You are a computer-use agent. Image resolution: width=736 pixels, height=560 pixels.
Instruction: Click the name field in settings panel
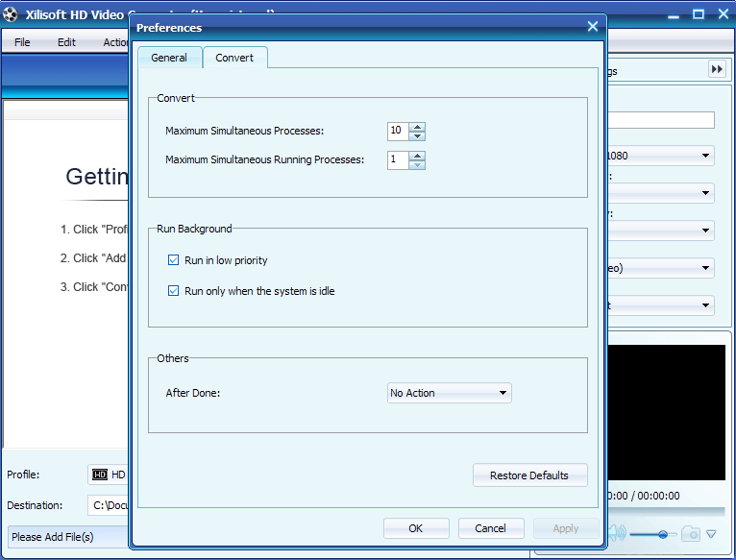(661, 120)
